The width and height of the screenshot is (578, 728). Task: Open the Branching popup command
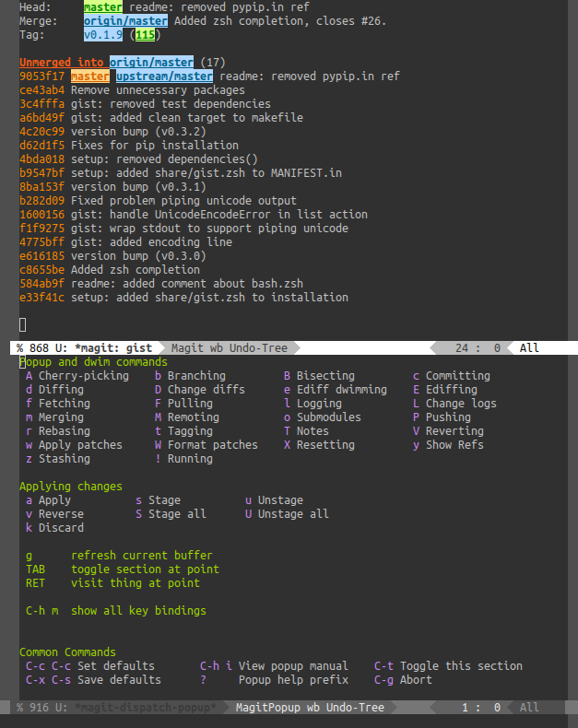coord(195,376)
